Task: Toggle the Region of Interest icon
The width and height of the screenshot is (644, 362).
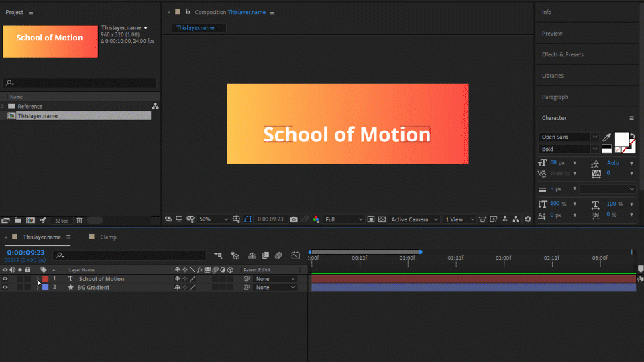Action: click(370, 219)
